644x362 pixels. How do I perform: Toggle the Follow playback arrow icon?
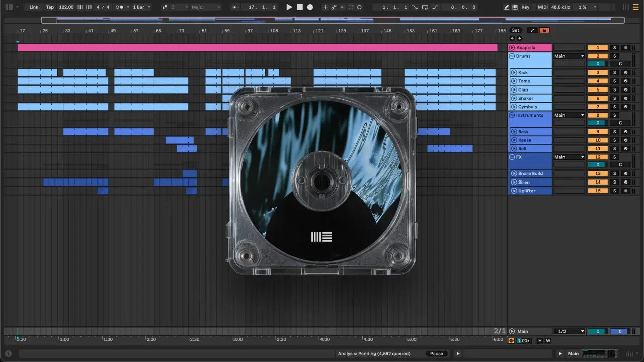235,7
